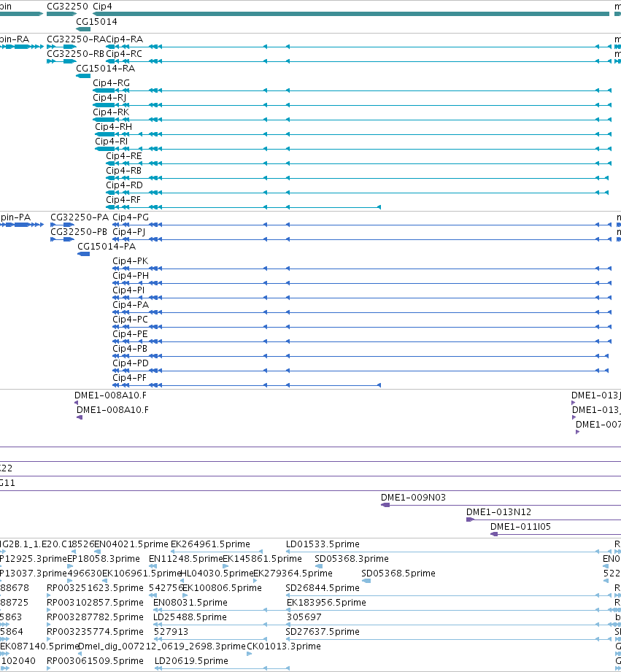Click the RP003102857.5prime label
The image size is (621, 672).
pyautogui.click(x=95, y=603)
